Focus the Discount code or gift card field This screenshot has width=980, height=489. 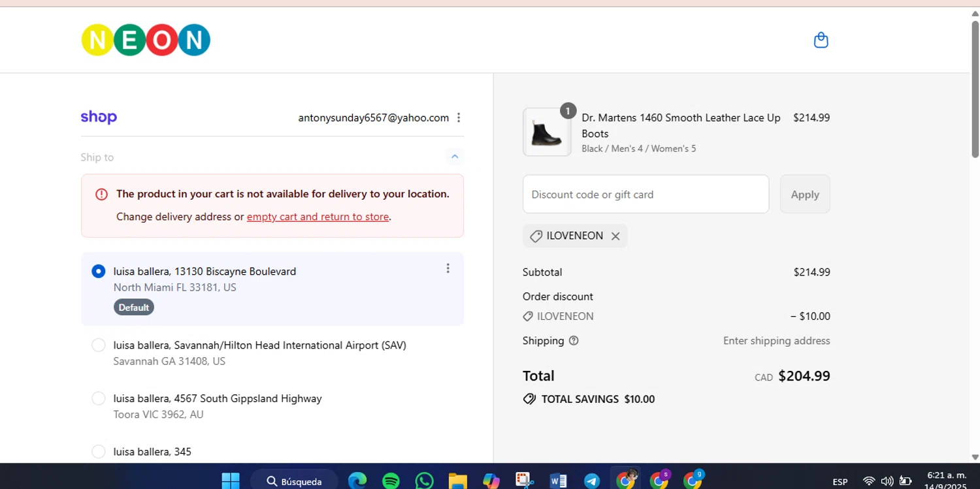[x=645, y=194]
